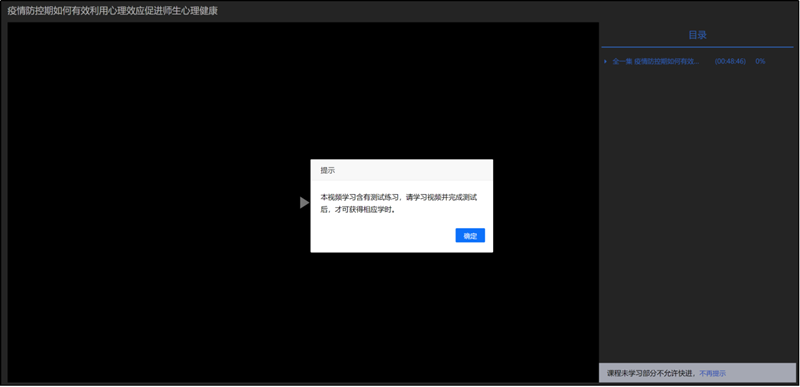Click the 不再提示 link

pos(712,373)
